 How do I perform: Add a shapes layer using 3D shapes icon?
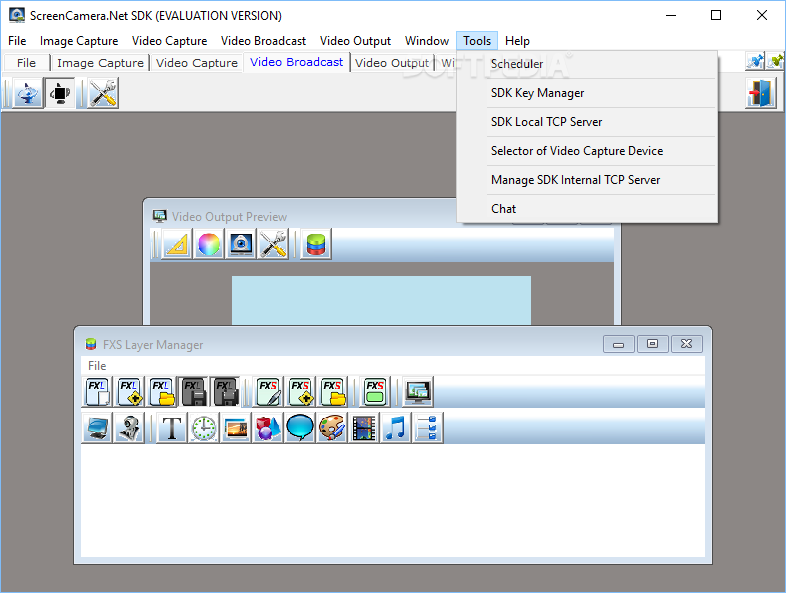click(268, 428)
